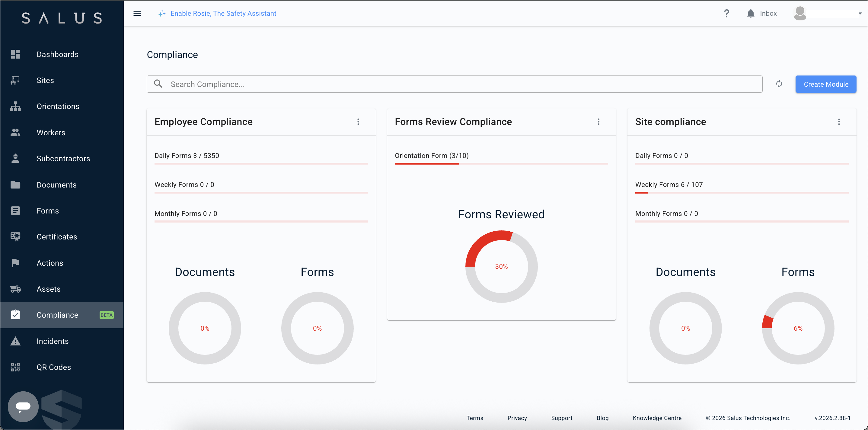Click the Subcontractors hard-hat icon
Screen dimensions: 868x430
[15, 159]
